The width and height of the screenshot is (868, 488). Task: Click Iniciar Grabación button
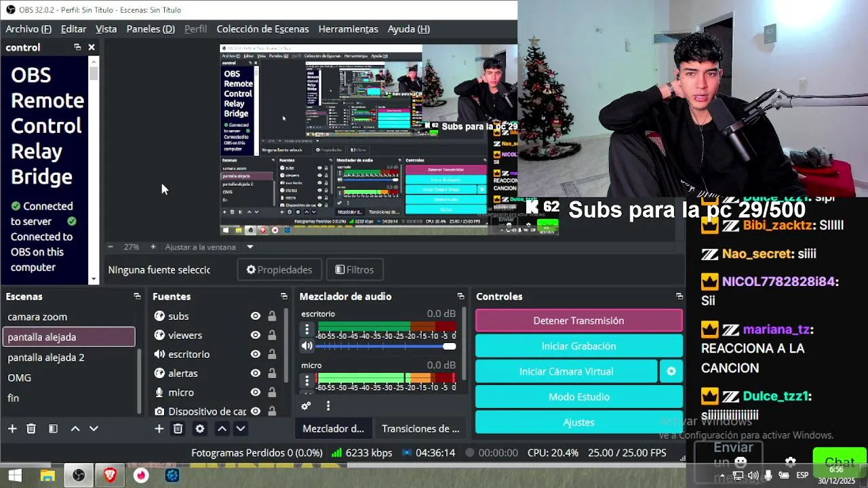point(578,346)
